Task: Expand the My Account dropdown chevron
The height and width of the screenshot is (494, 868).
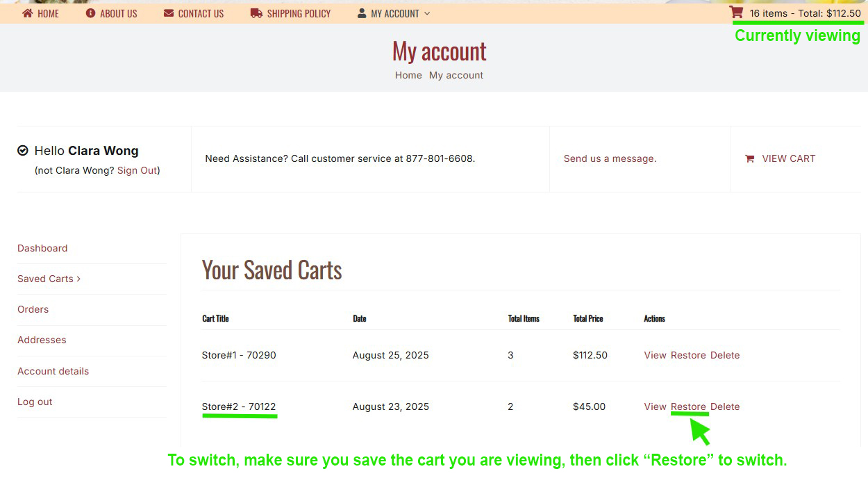Action: pos(427,14)
